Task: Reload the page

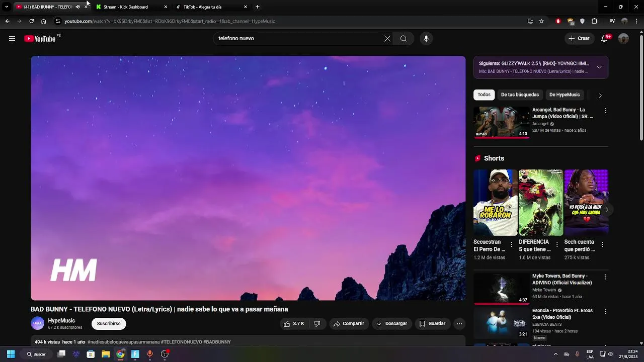Action: point(31,21)
